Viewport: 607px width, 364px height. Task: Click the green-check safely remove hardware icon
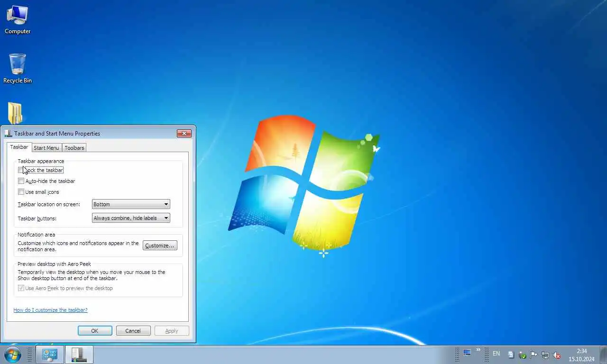coord(523,355)
